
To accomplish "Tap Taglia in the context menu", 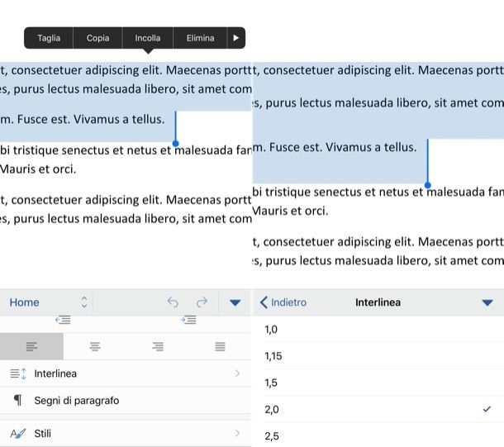I will [49, 38].
